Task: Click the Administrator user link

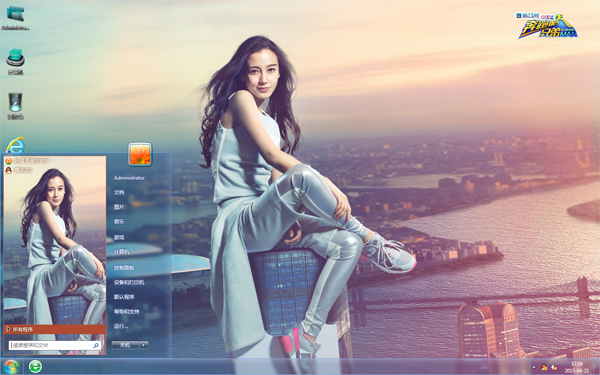Action: coord(129,178)
